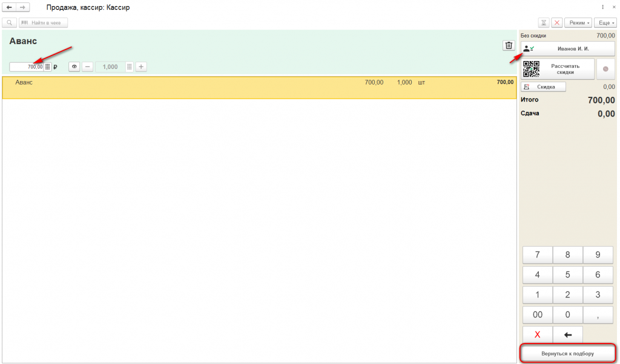Click the Найти в чеке button
The height and width of the screenshot is (364, 620).
tap(43, 23)
